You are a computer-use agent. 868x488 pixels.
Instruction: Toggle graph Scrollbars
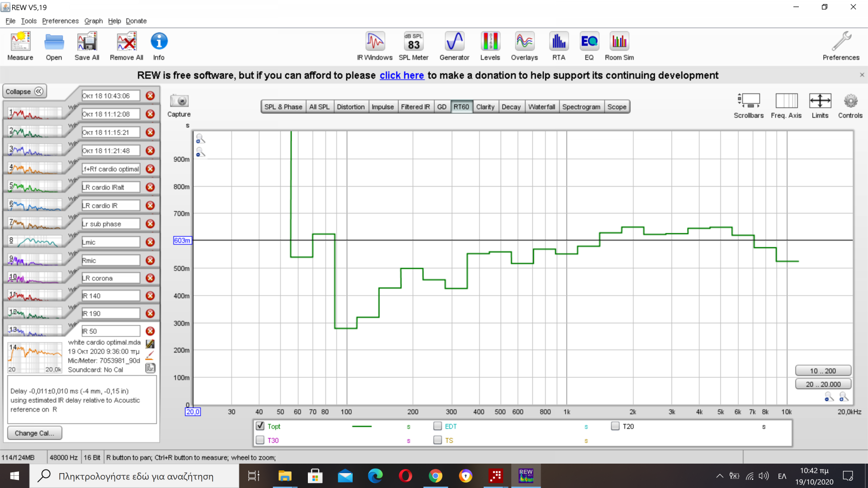(x=749, y=106)
